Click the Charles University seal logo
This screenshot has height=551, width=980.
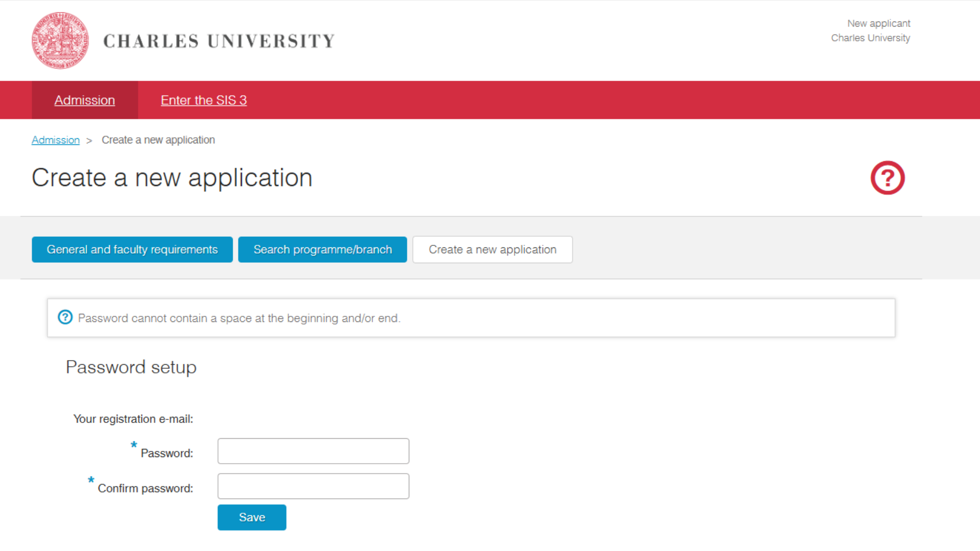point(60,41)
